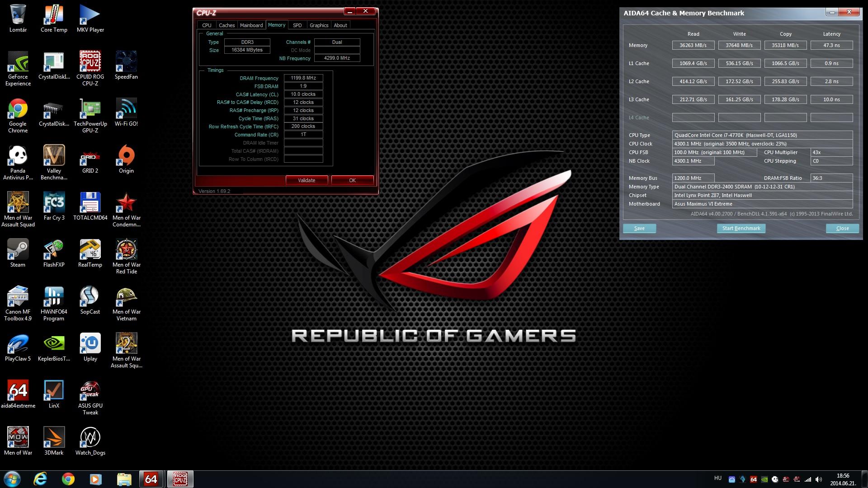Click the HU language indicator in tray

(x=718, y=478)
